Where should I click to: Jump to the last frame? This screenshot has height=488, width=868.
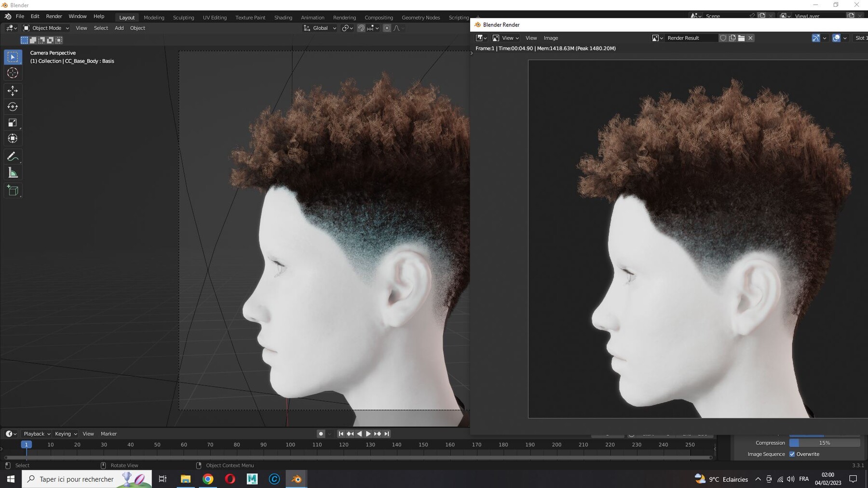386,434
